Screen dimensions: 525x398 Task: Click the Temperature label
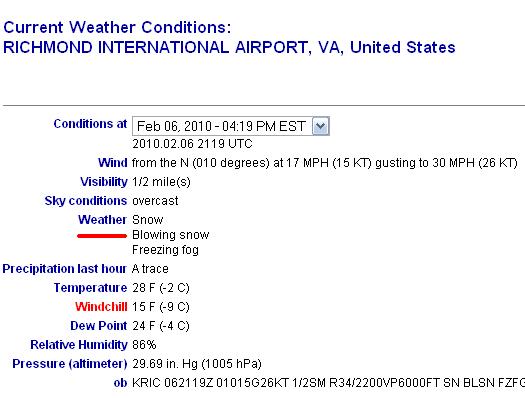(90, 288)
